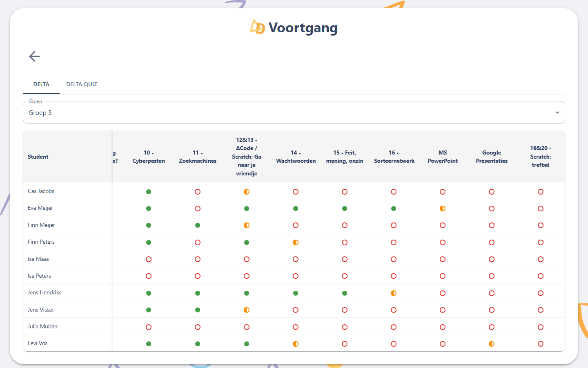
Task: Click Isa Maas' empty Cyberpesten circle
Action: 149,259
